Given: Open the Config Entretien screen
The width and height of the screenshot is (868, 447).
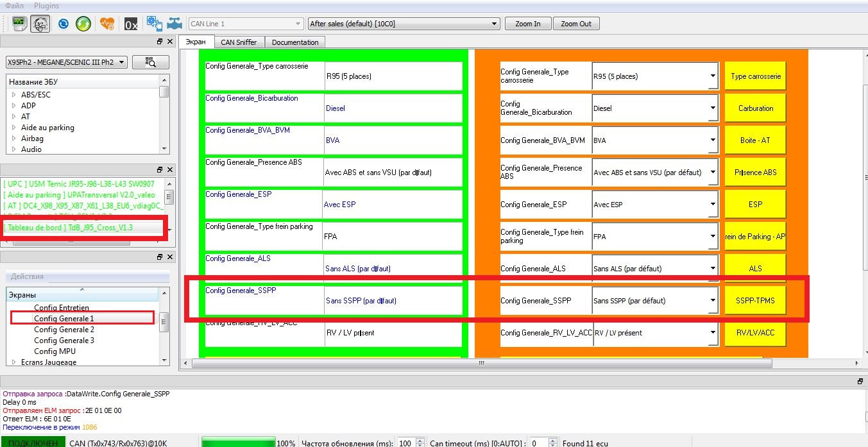Looking at the screenshot, I should (62, 308).
